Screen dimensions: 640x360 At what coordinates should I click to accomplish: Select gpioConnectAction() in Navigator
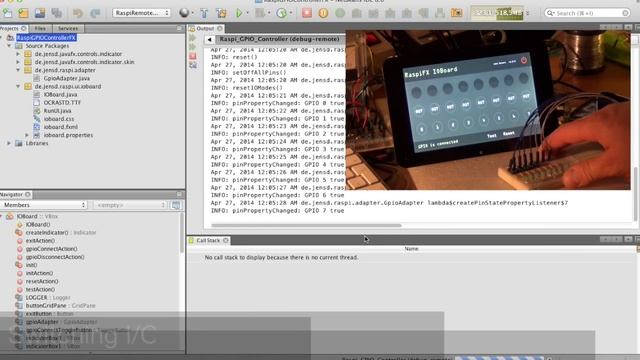(x=51, y=249)
